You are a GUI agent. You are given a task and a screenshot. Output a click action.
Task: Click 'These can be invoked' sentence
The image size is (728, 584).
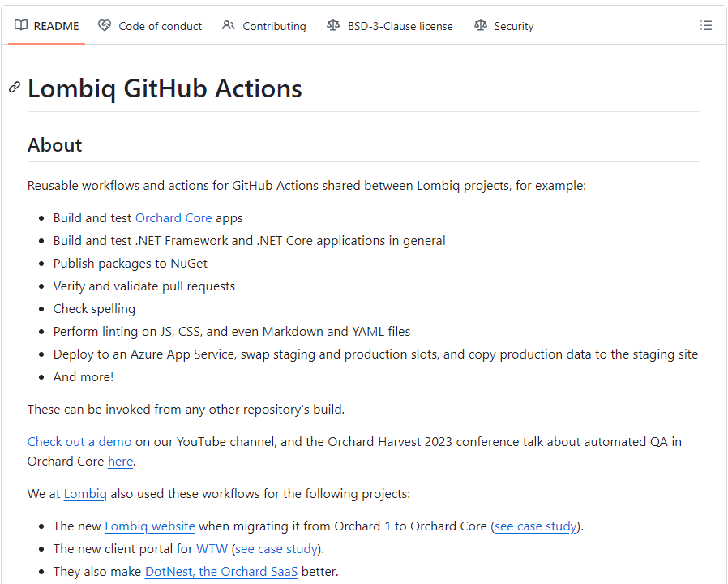pyautogui.click(x=186, y=410)
